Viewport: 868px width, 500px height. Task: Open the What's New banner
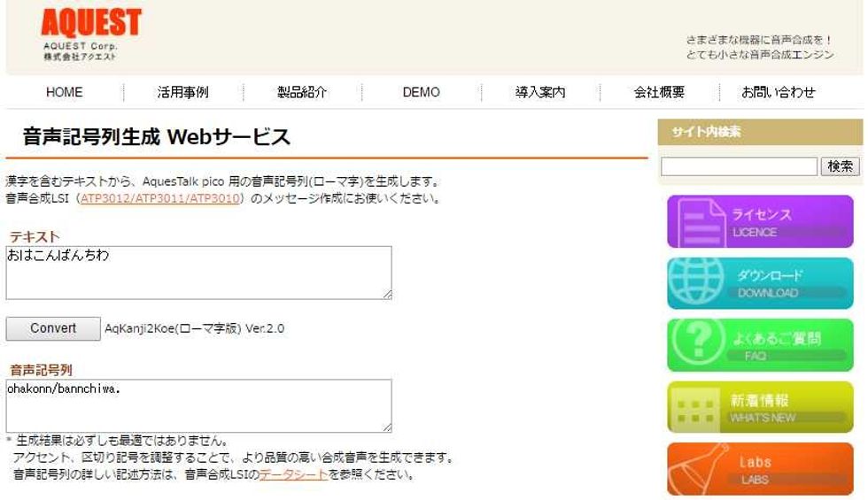tap(760, 407)
